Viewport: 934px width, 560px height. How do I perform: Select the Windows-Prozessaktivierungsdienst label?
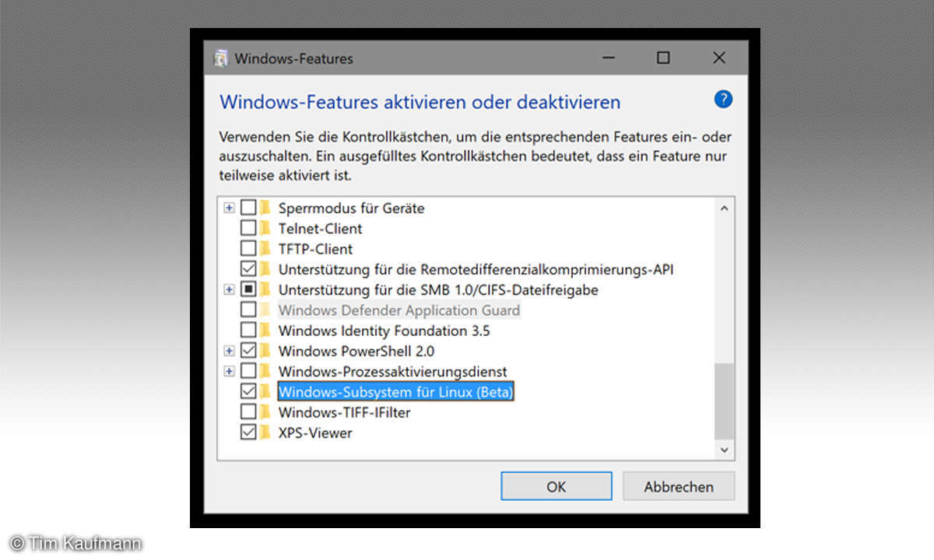pyautogui.click(x=392, y=371)
